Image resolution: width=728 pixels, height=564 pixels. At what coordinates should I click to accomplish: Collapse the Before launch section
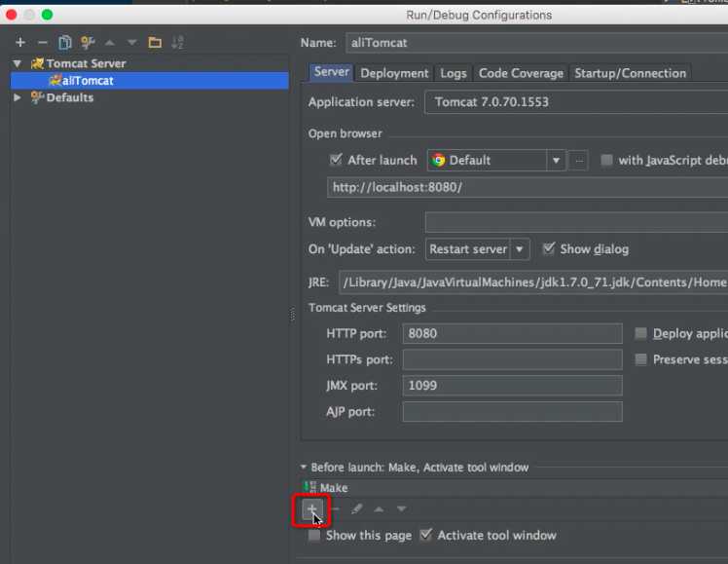304,467
